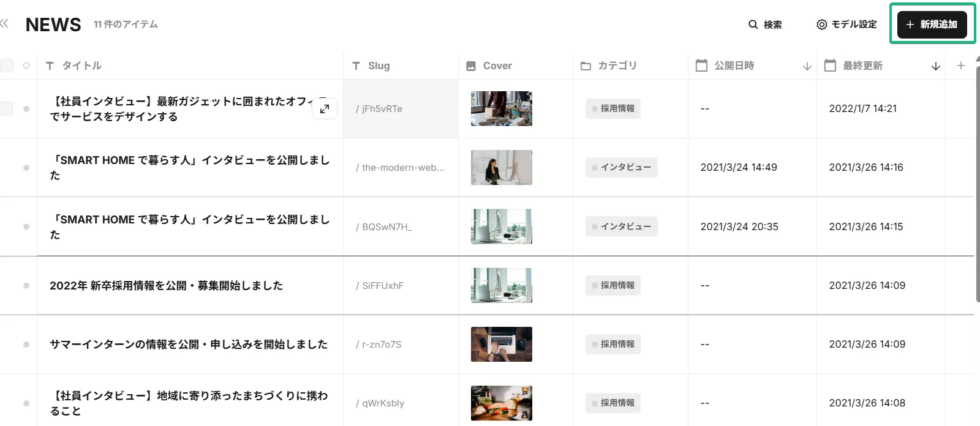
Task: Sort by 最終更新 arrow
Action: [x=936, y=66]
